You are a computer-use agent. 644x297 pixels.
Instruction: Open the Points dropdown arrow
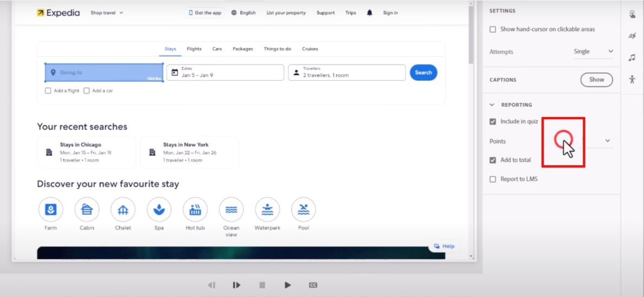coord(608,141)
